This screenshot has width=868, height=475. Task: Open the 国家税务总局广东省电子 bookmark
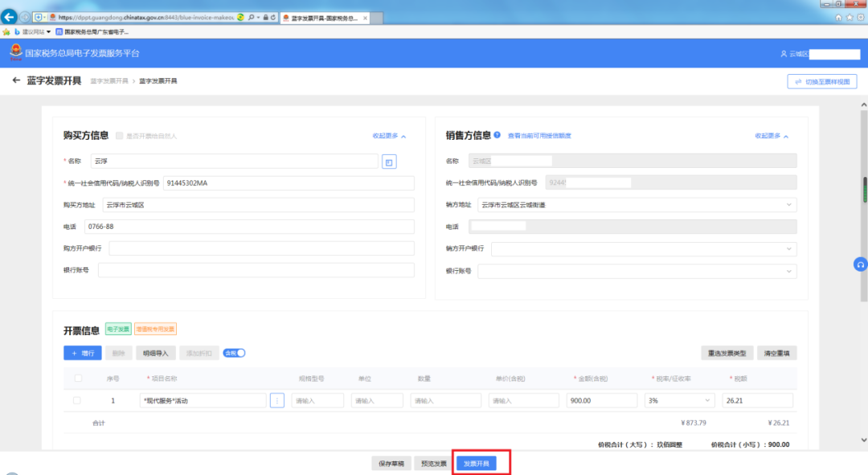(x=92, y=32)
